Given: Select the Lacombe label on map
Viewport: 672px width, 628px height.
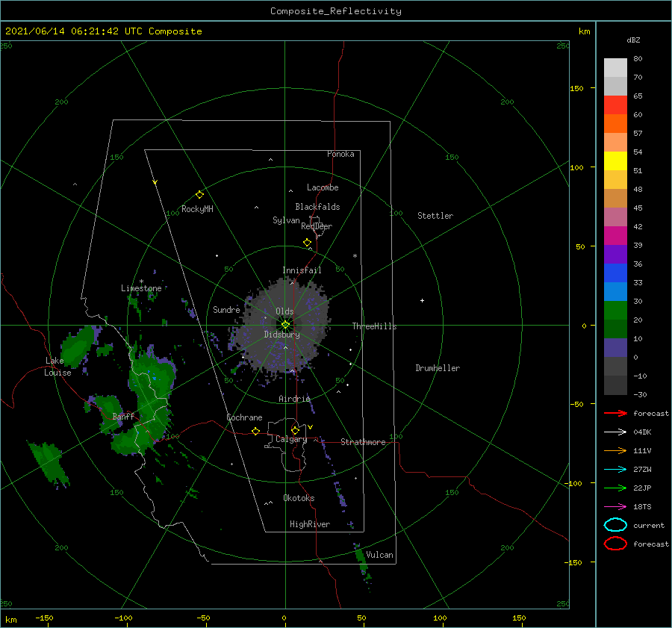Looking at the screenshot, I should tap(323, 187).
